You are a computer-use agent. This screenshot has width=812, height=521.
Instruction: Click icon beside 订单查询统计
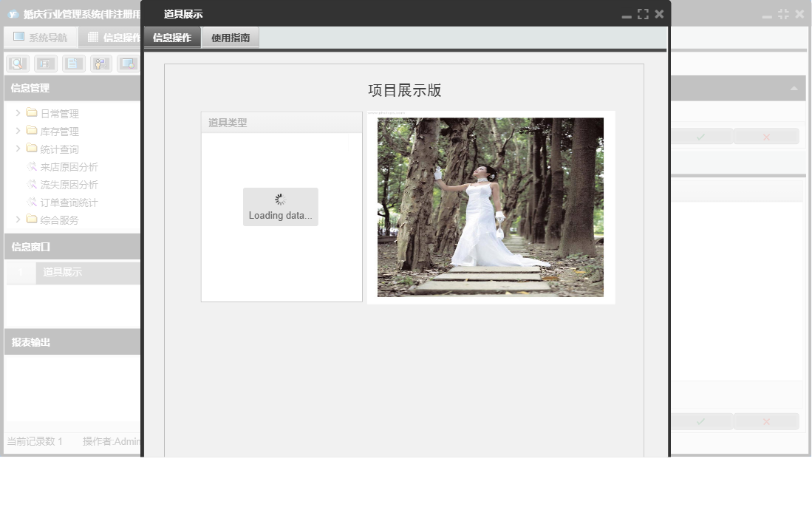pos(32,202)
